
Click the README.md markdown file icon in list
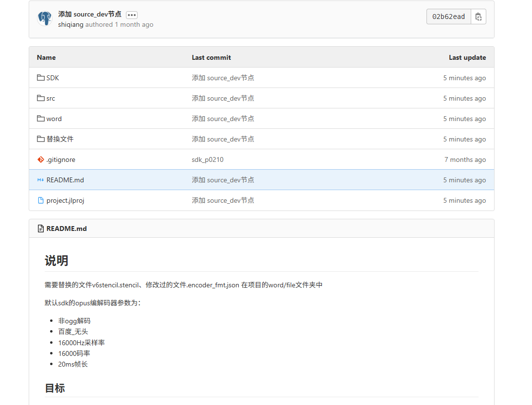pyautogui.click(x=41, y=180)
